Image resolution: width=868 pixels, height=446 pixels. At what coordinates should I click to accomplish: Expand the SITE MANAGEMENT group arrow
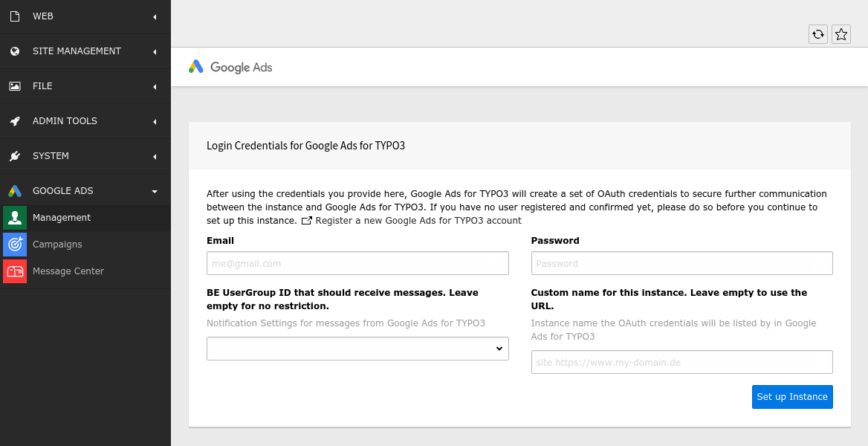[x=155, y=51]
